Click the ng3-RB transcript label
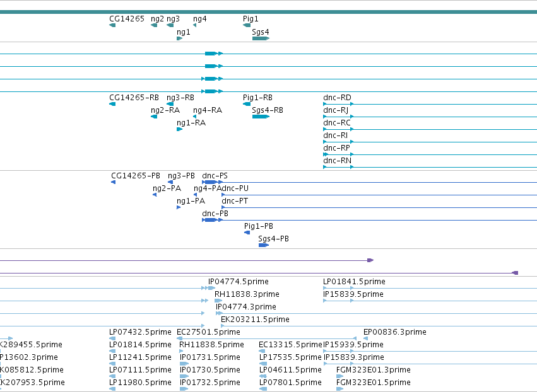The height and width of the screenshot is (392, 537). 180,98
